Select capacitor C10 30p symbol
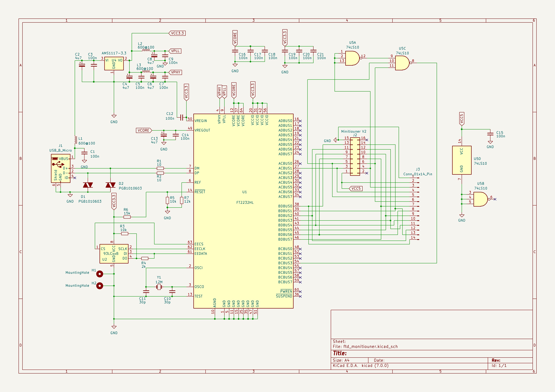The width and height of the screenshot is (555, 392). click(x=172, y=292)
